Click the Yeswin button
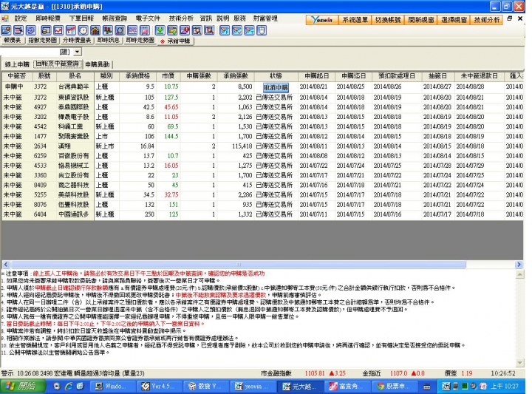532x394 pixels. click(321, 20)
